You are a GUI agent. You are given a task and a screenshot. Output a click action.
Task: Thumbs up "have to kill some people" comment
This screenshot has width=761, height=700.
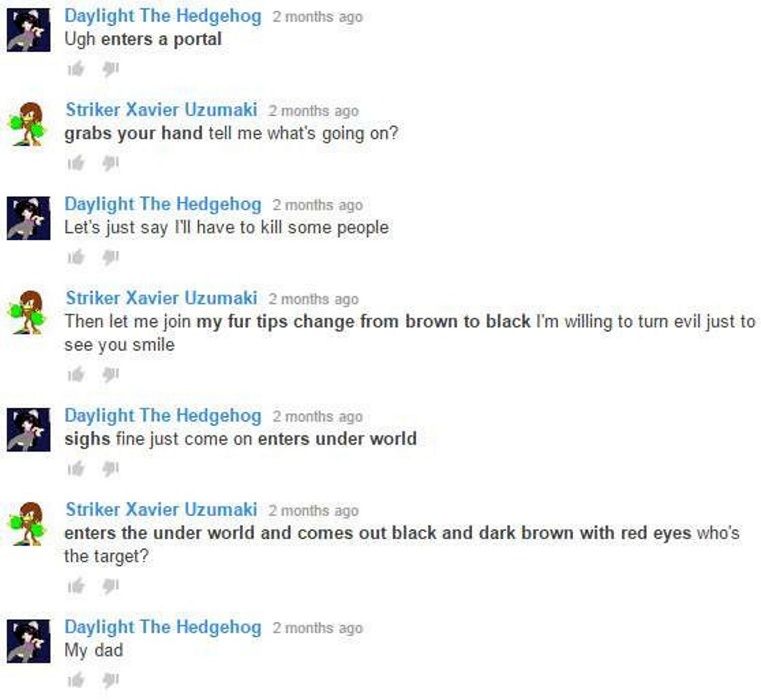tap(76, 257)
